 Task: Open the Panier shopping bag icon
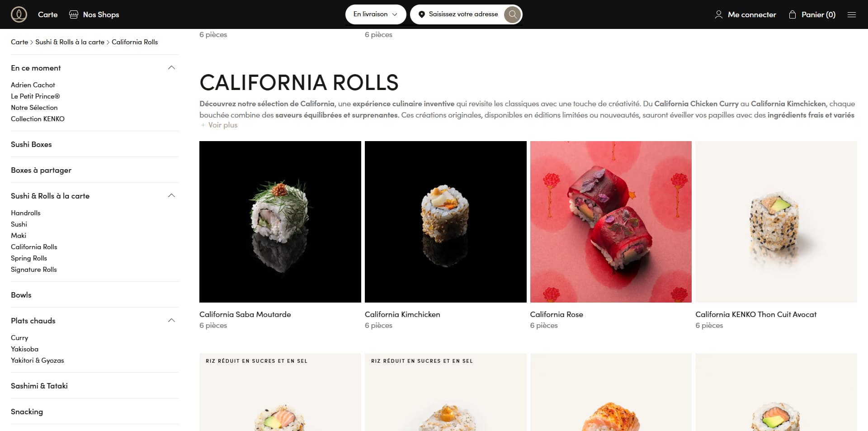coord(792,14)
